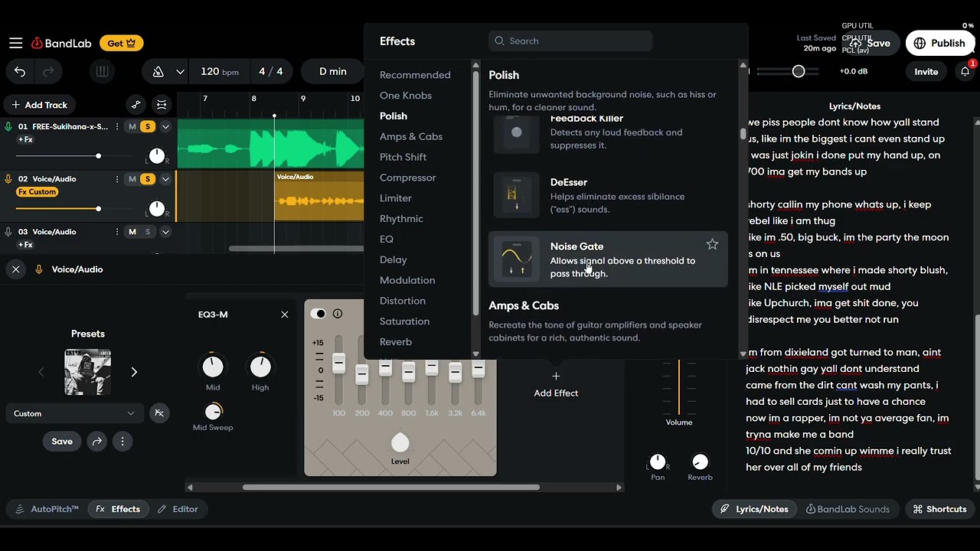Open the AutoPitch tab
Image resolution: width=980 pixels, height=551 pixels.
[47, 509]
